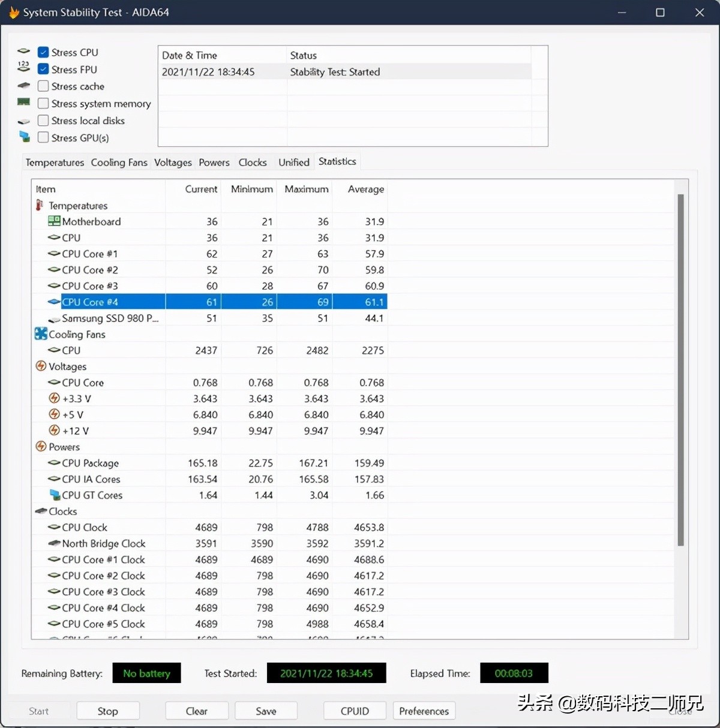Viewport: 720px width, 728px height.
Task: Click the CPU GT Cores icon
Action: click(x=54, y=495)
